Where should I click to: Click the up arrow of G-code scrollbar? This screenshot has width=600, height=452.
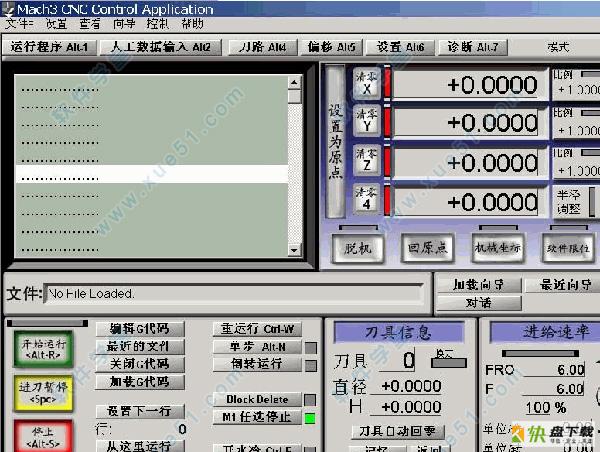click(x=294, y=82)
